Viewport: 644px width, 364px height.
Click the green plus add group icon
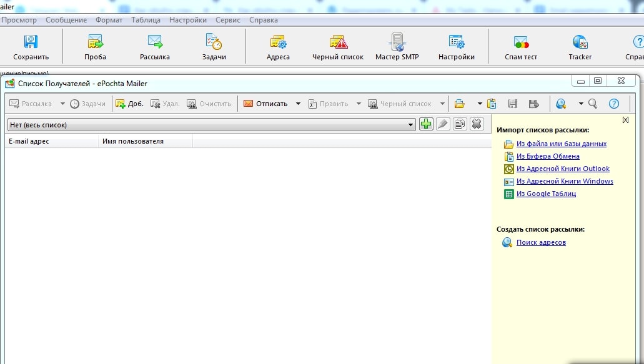pos(426,124)
